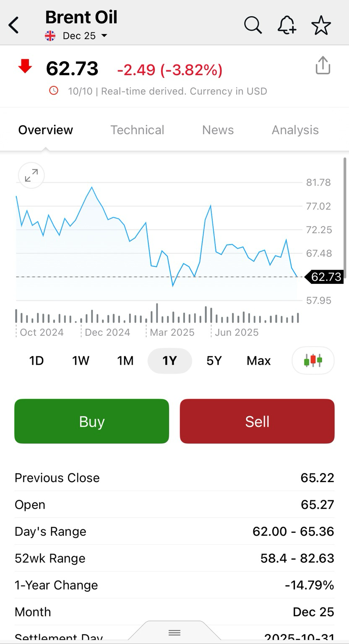This screenshot has width=349, height=644.
Task: Select the 5Y time range
Action: [x=214, y=361]
